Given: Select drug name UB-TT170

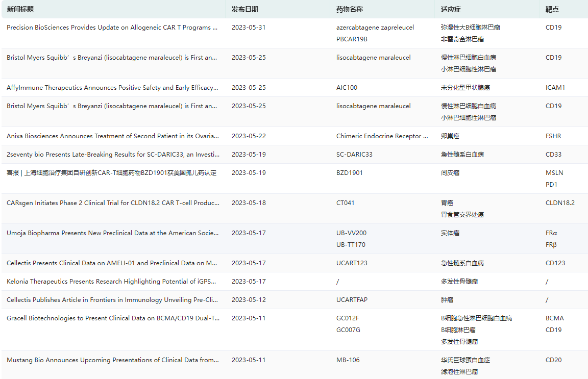Looking at the screenshot, I should coord(351,244).
